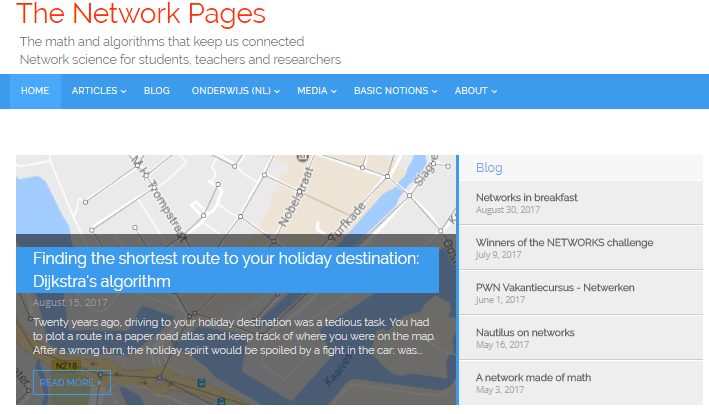Click the READ MORE button
This screenshot has width=709, height=414.
coord(71,382)
